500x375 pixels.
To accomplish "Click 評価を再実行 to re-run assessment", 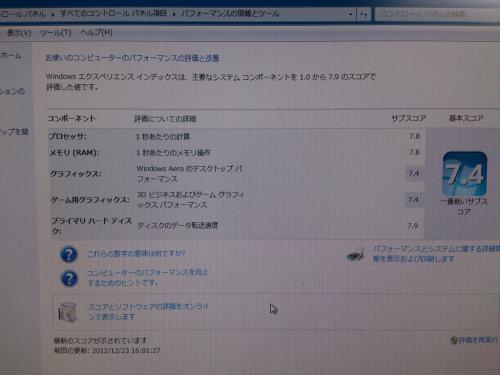I will point(478,340).
